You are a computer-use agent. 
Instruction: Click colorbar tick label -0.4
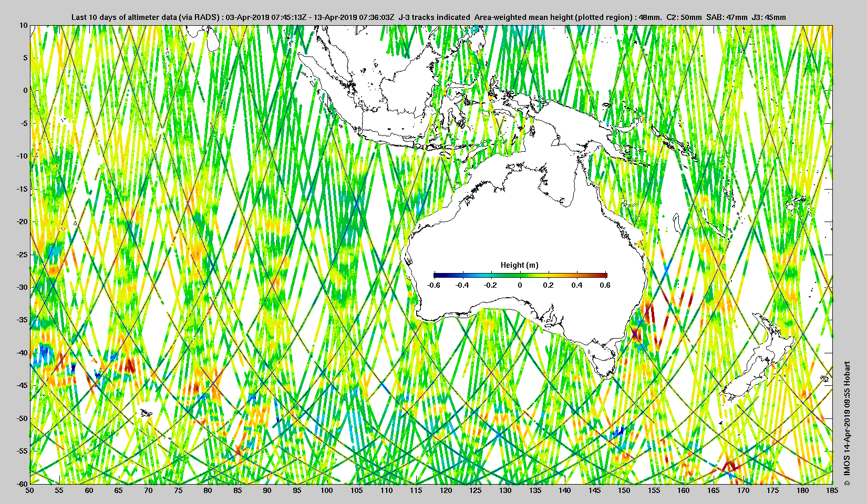coord(462,285)
